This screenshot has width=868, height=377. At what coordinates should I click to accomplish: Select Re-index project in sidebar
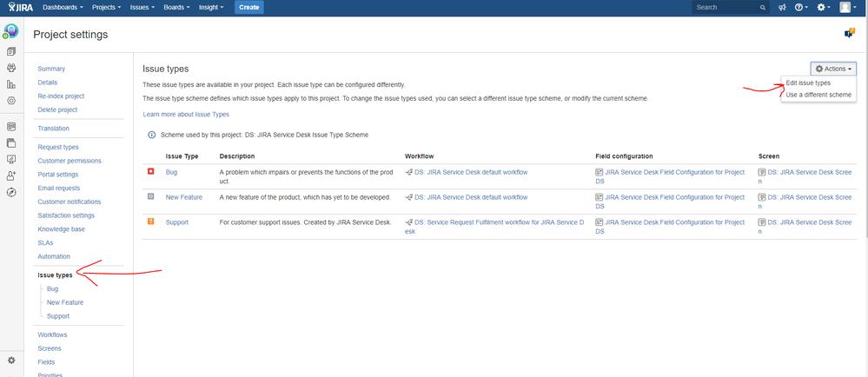[x=61, y=96]
